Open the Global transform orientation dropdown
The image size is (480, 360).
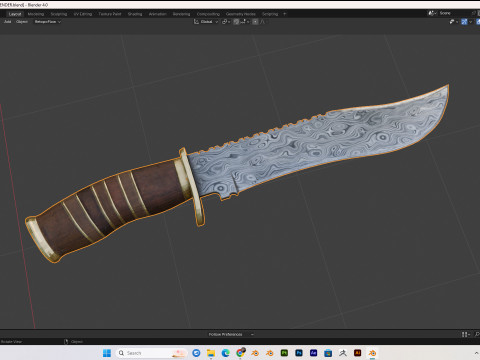(209, 22)
